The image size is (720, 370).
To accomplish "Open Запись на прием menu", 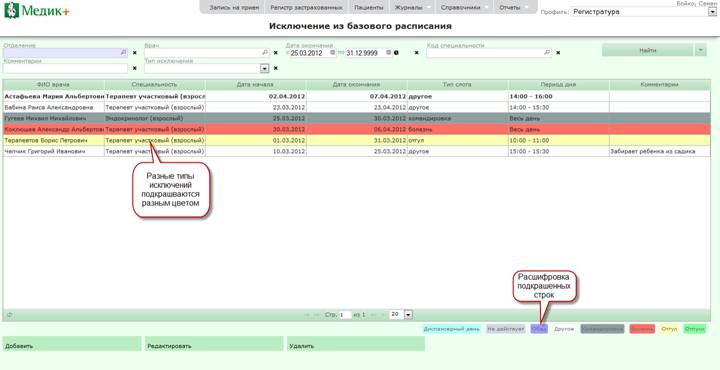I will [234, 7].
